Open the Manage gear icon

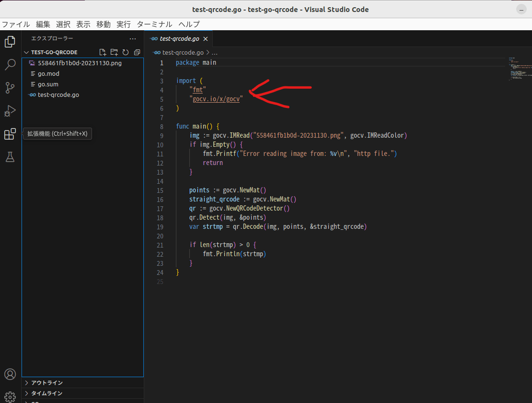pyautogui.click(x=10, y=397)
